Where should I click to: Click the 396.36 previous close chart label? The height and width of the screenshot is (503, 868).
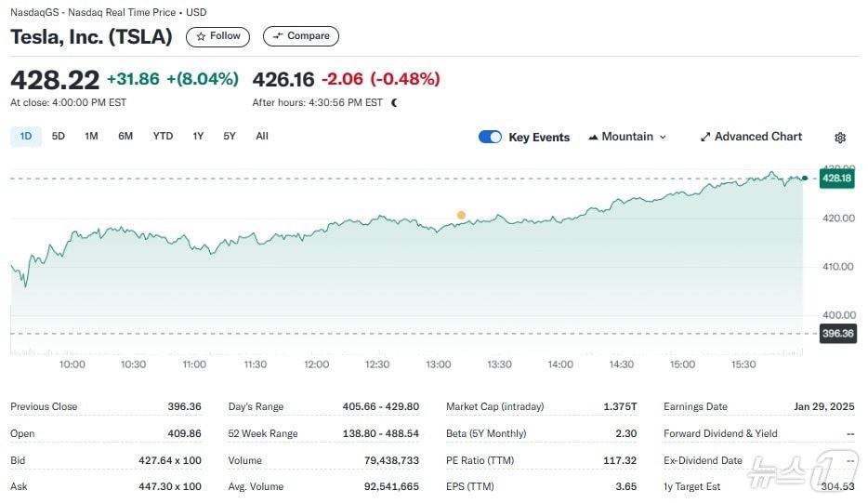coord(836,333)
